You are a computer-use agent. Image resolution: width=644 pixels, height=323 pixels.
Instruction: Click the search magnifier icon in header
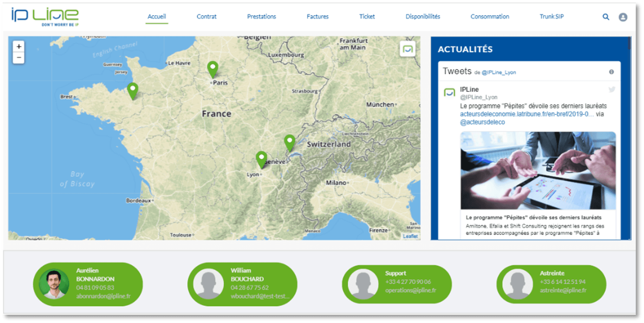(x=606, y=17)
